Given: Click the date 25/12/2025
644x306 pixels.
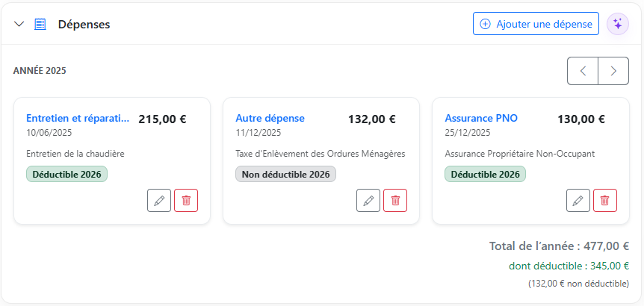Looking at the screenshot, I should pyautogui.click(x=468, y=133).
